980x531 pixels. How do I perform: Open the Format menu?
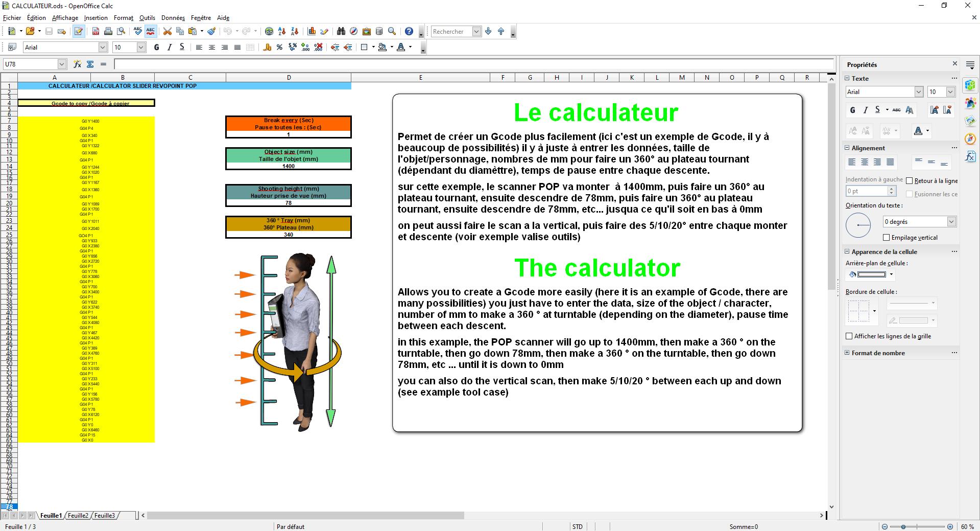(x=124, y=17)
